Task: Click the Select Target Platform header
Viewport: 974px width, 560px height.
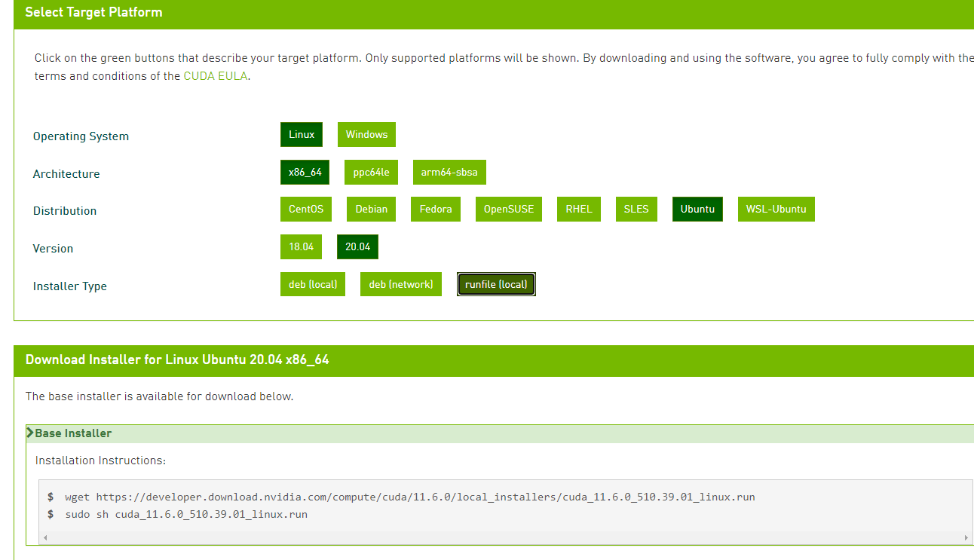Action: click(x=93, y=13)
